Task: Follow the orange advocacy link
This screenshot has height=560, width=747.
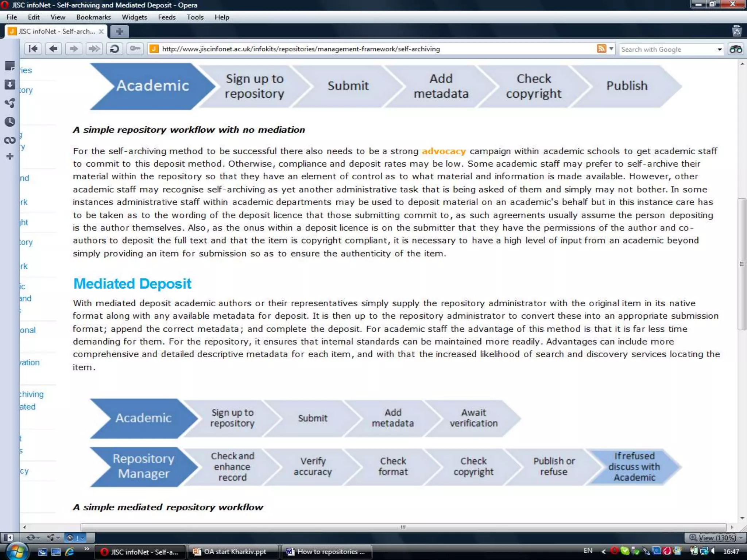Action: [x=444, y=151]
